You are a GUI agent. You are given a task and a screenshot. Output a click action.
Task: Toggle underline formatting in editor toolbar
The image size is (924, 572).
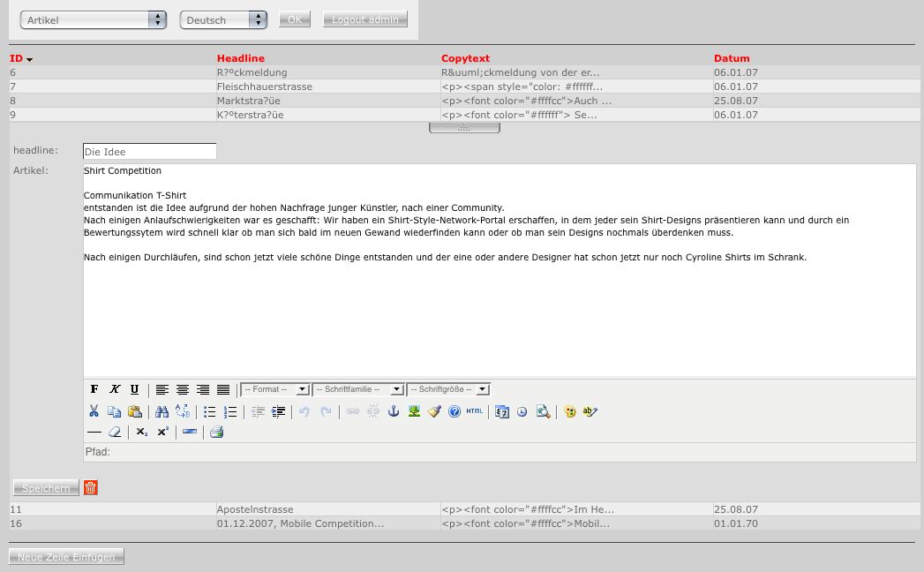[x=134, y=389]
